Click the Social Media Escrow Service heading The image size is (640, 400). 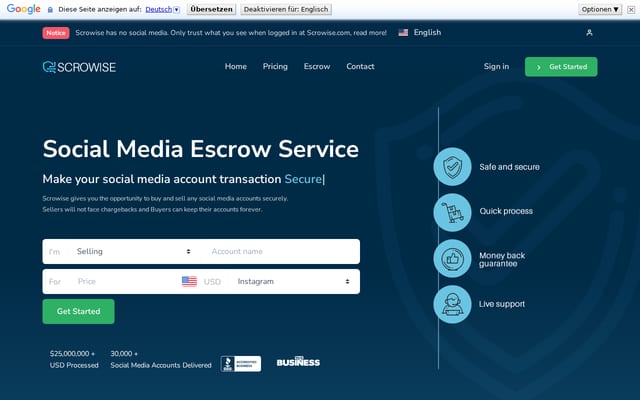click(x=201, y=149)
